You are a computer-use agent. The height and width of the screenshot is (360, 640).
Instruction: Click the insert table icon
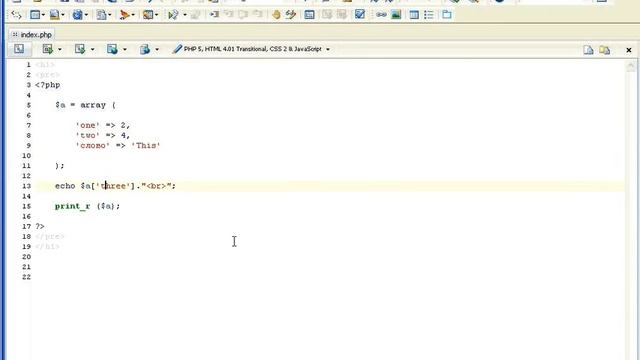414,15
